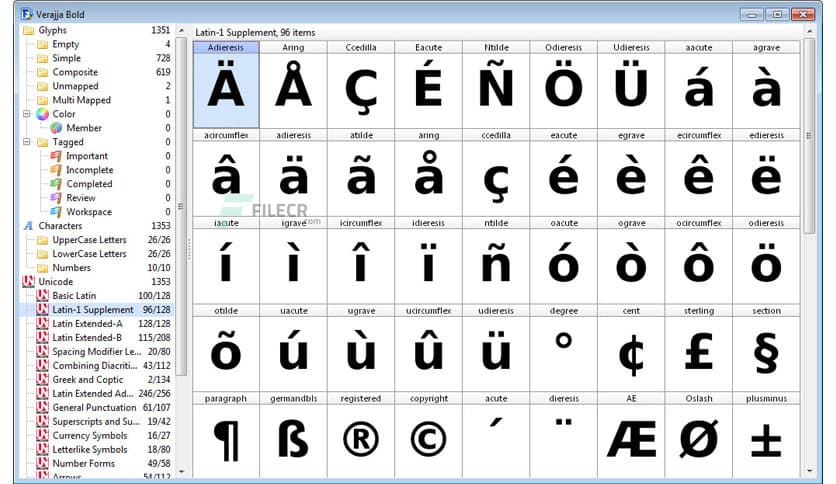Collapse the Color tree node
Image resolution: width=836 pixels, height=484 pixels.
[x=27, y=114]
